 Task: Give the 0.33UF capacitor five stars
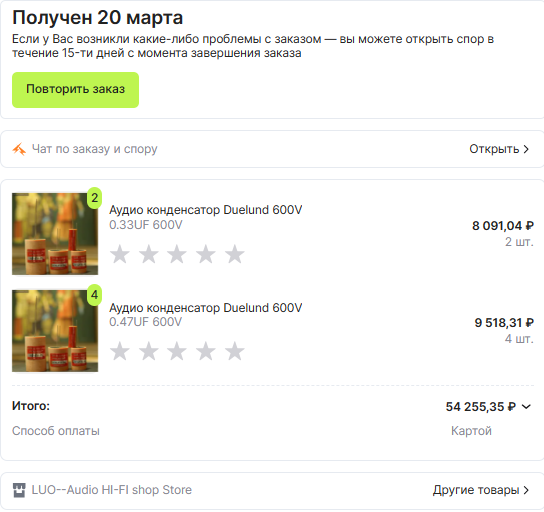[235, 254]
